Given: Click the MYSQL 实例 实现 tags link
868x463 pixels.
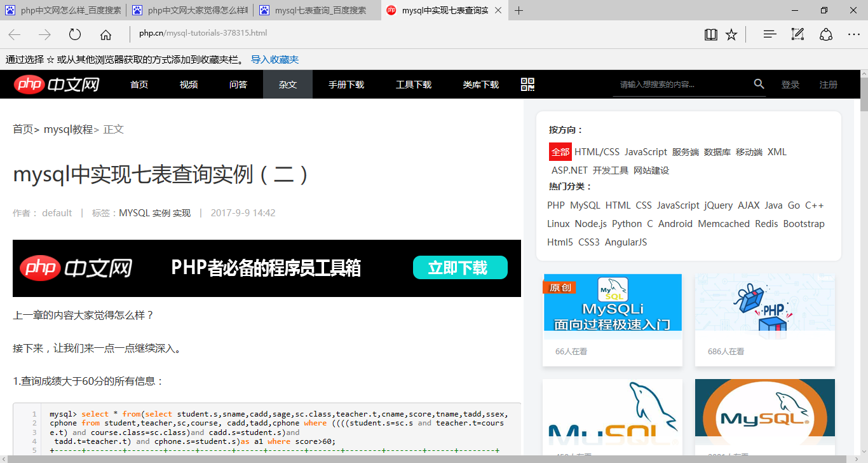Looking at the screenshot, I should click(154, 213).
